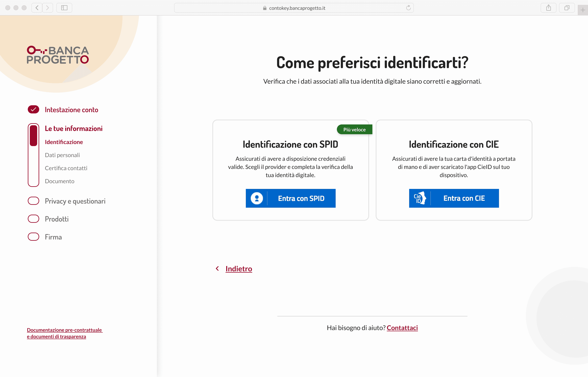Click the Intestazione conto completed checkmark
The width and height of the screenshot is (588, 377).
coord(33,110)
